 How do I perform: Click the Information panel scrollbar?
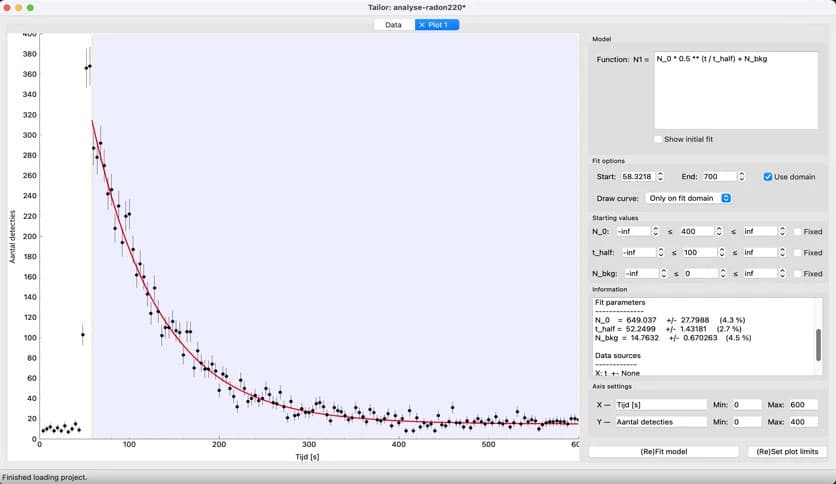point(818,345)
